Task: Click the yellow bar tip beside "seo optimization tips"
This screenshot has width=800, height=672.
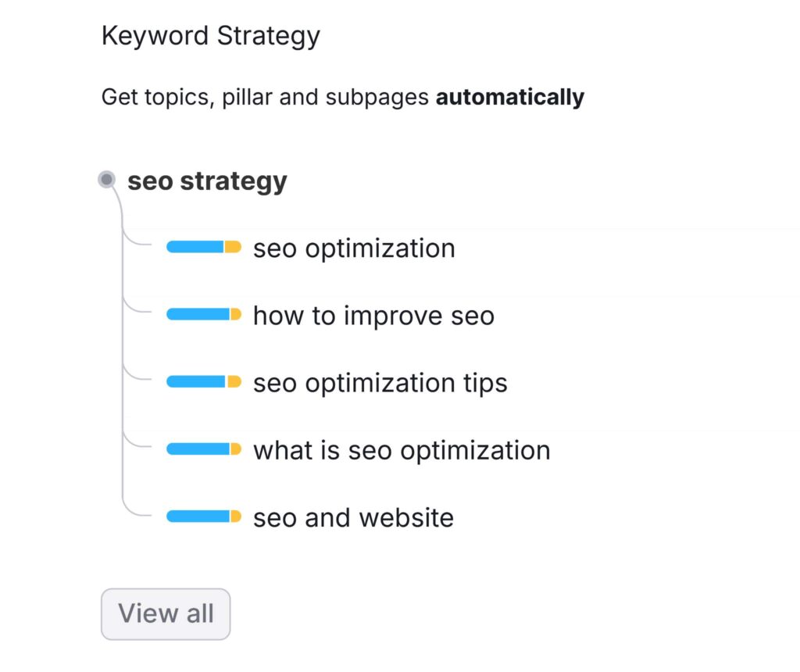Action: coord(234,382)
